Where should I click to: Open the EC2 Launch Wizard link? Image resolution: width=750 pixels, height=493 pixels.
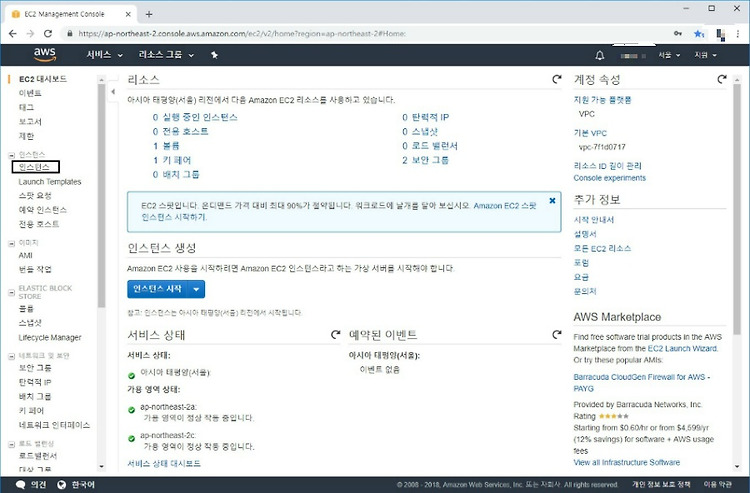[683, 349]
